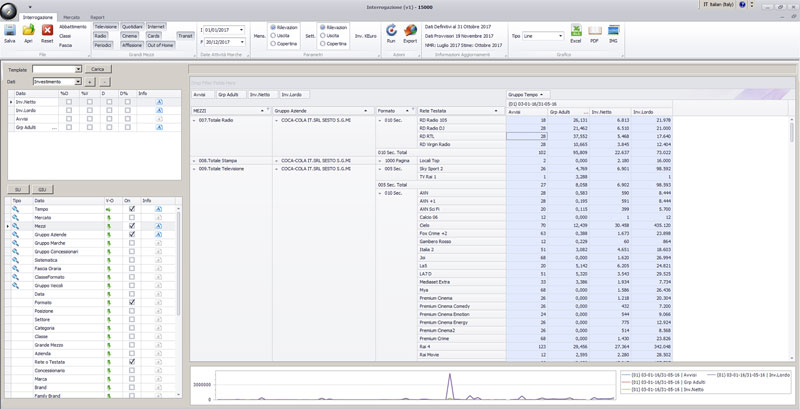Open the Report ribbon tab
The height and width of the screenshot is (409, 800).
(x=97, y=17)
